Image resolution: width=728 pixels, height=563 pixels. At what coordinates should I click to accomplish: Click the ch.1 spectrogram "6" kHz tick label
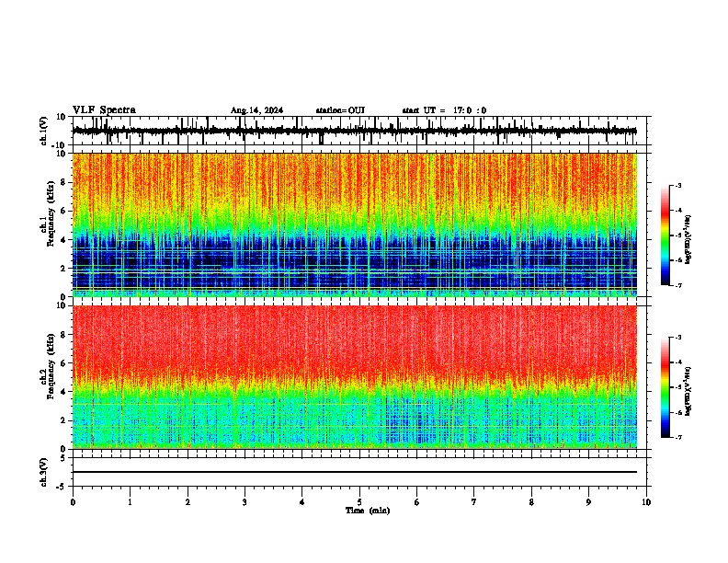tap(64, 211)
